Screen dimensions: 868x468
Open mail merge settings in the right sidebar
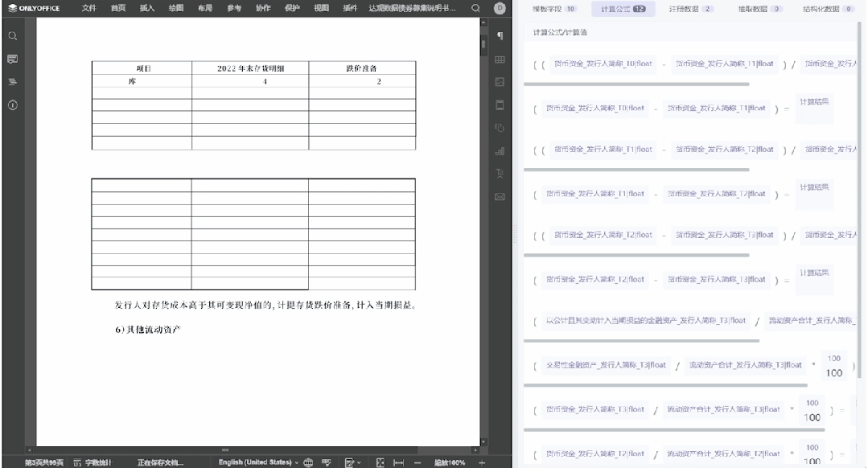[x=500, y=196]
